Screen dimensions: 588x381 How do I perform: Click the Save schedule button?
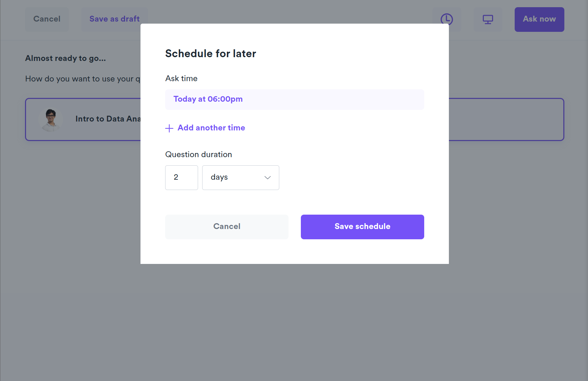click(362, 227)
